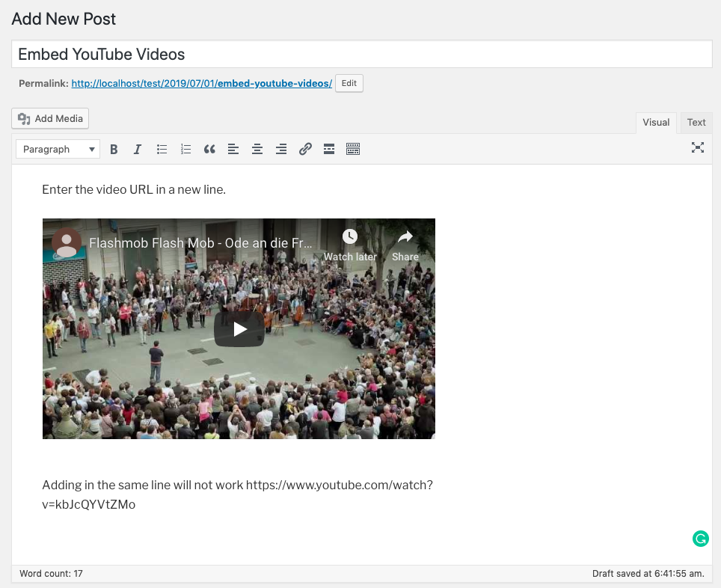
Task: Play the embedded Flashmob YouTube video
Action: [x=239, y=328]
